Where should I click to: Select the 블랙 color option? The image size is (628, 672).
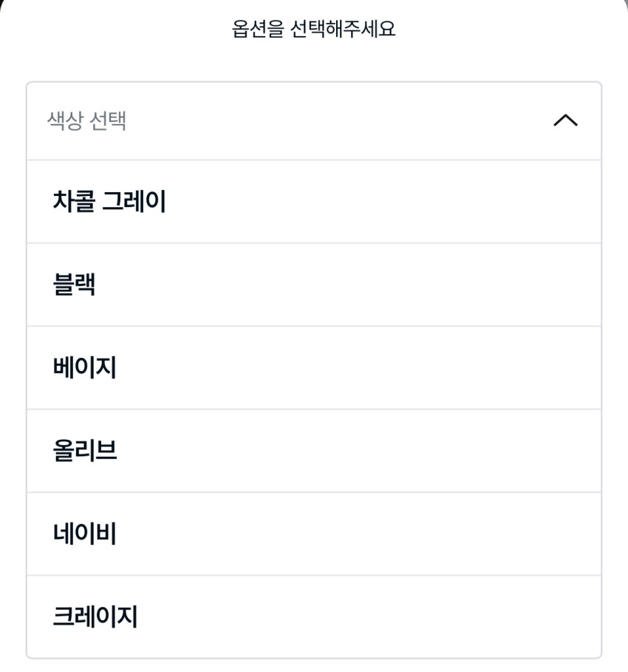[74, 285]
